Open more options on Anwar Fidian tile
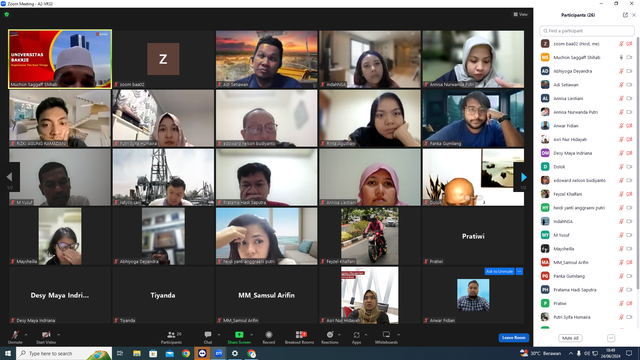This screenshot has height=360, width=640. click(x=519, y=271)
